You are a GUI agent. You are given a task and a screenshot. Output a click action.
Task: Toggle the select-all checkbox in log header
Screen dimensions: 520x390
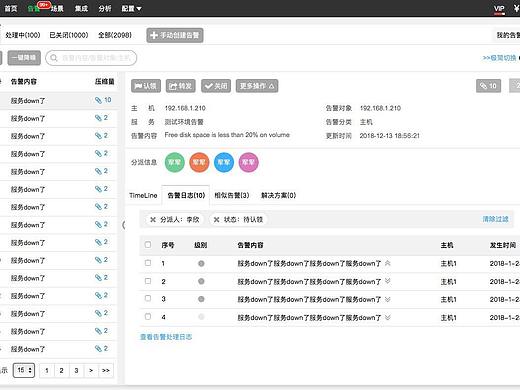148,245
